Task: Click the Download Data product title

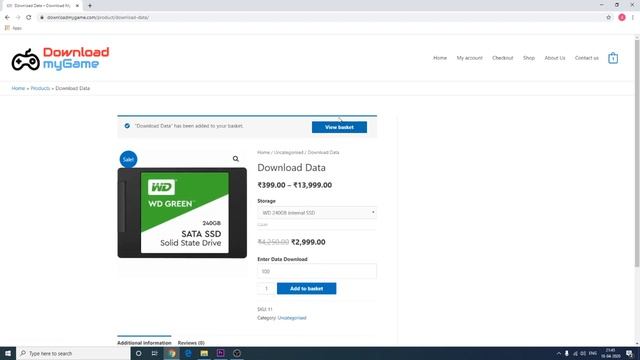Action: point(291,168)
